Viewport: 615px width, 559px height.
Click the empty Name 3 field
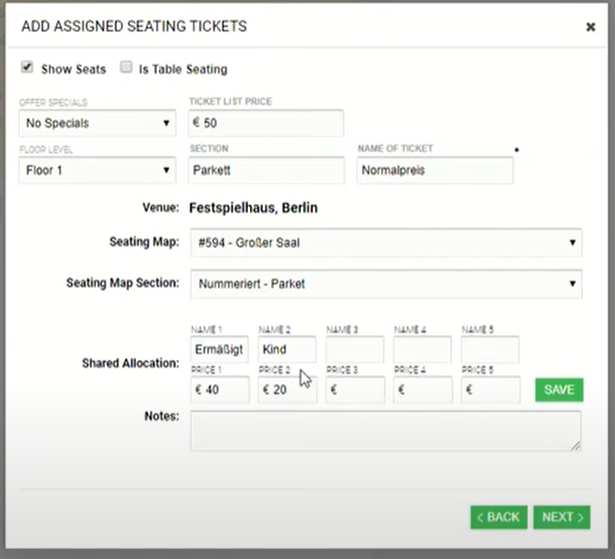(x=354, y=350)
